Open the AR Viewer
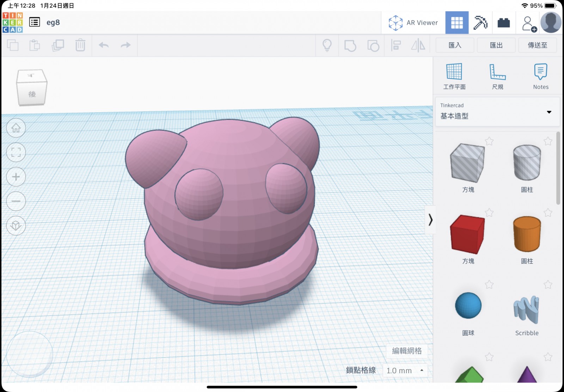 click(413, 23)
